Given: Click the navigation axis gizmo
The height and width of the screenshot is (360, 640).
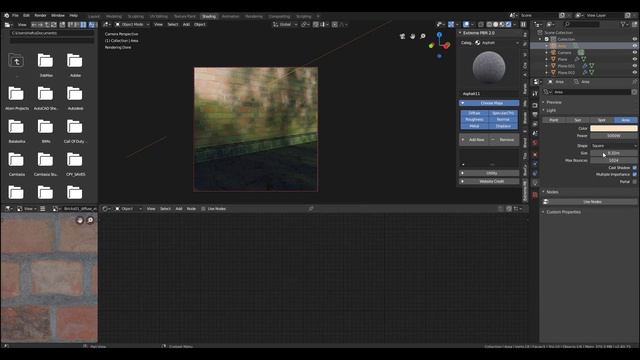Looking at the screenshot, I should 440,44.
